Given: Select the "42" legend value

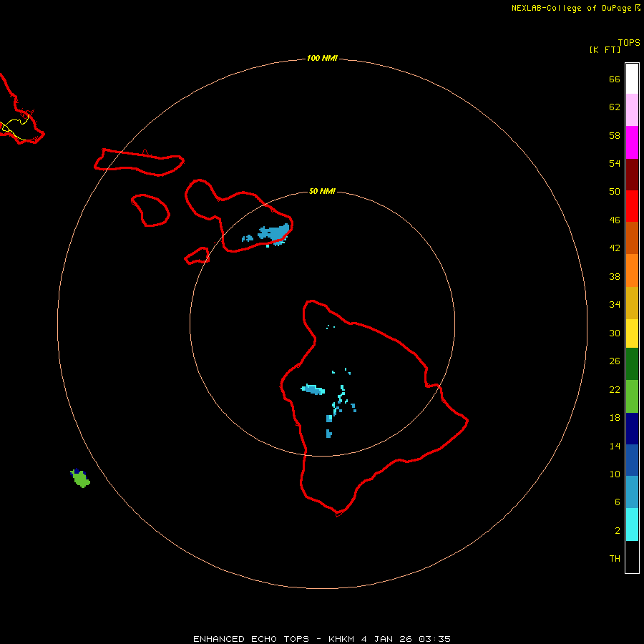Looking at the screenshot, I should point(615,248).
